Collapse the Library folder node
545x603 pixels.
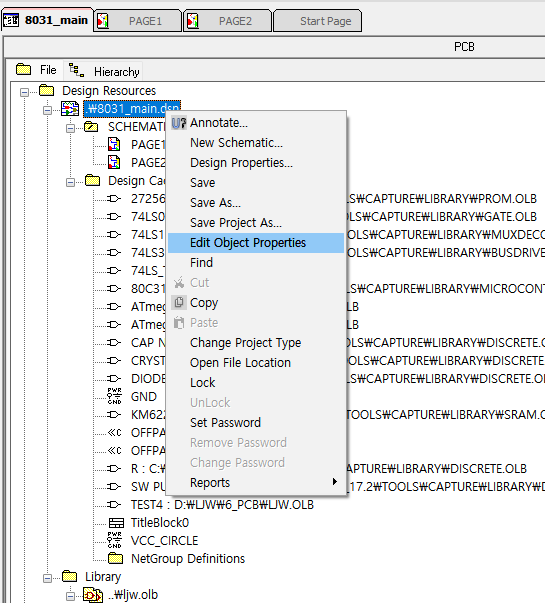[48, 578]
